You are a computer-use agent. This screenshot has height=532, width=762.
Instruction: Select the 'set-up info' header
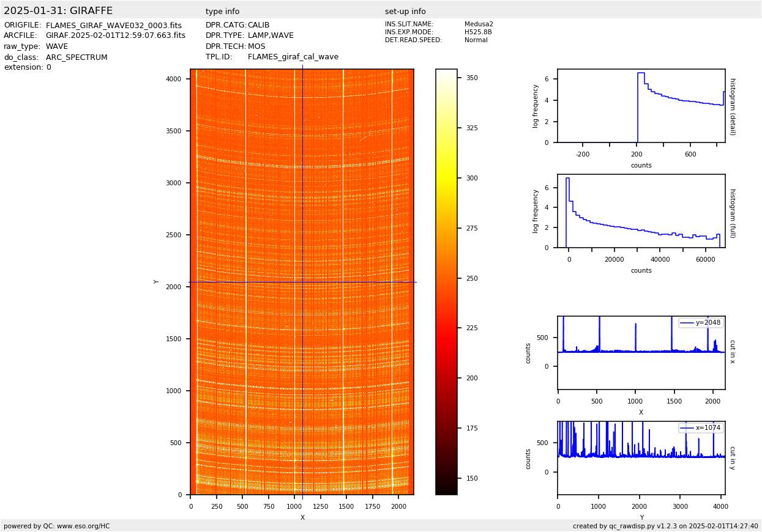405,12
